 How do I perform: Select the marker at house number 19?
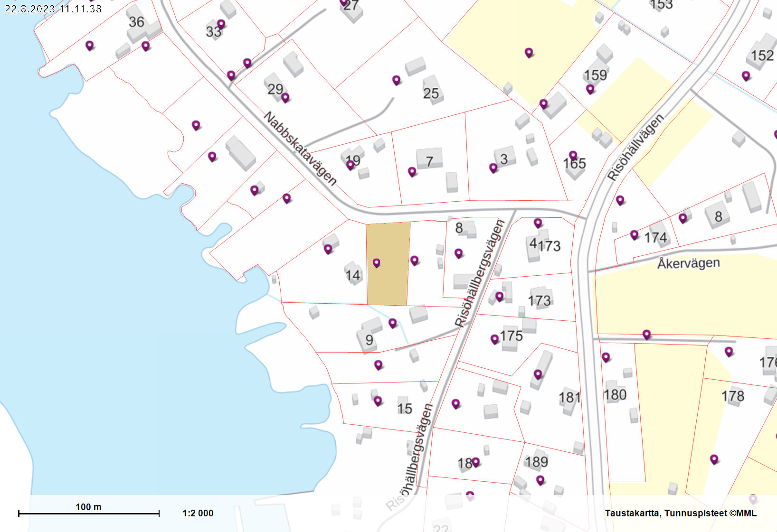[350, 165]
